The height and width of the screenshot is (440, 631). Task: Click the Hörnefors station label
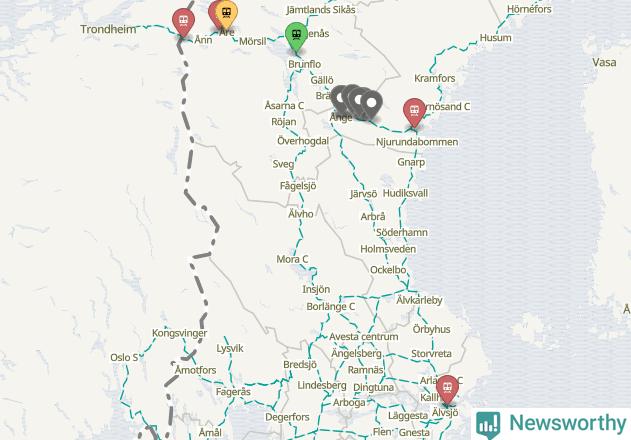529,9
